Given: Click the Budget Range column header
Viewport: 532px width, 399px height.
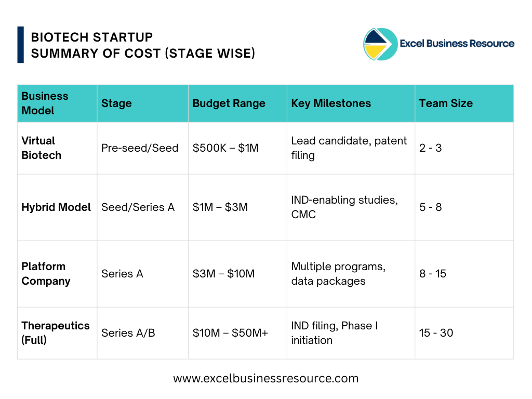Looking at the screenshot, I should click(229, 103).
